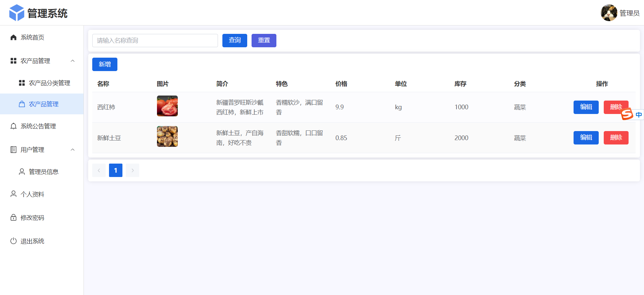Click the Sogou input method S icon

click(x=627, y=114)
